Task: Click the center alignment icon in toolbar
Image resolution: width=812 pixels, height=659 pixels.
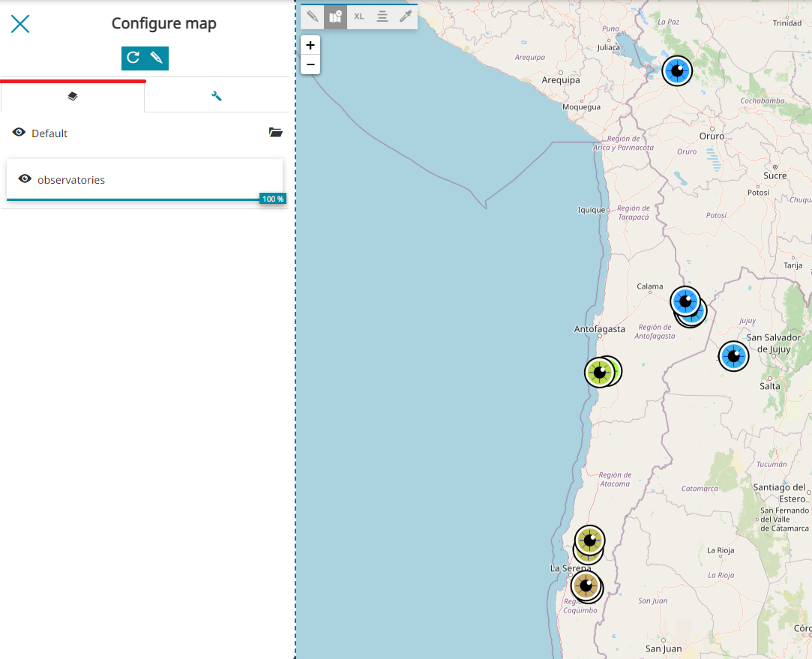Action: pyautogui.click(x=382, y=16)
